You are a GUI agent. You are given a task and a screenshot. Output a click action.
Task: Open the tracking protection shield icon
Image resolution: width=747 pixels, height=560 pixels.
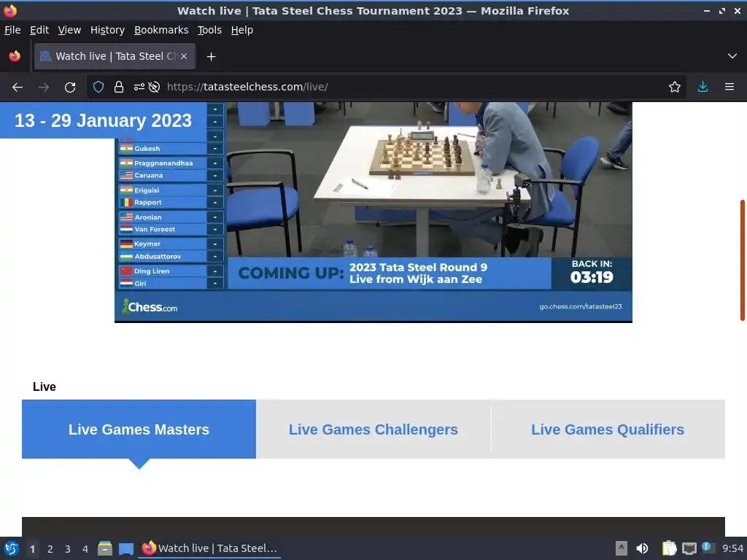(98, 87)
